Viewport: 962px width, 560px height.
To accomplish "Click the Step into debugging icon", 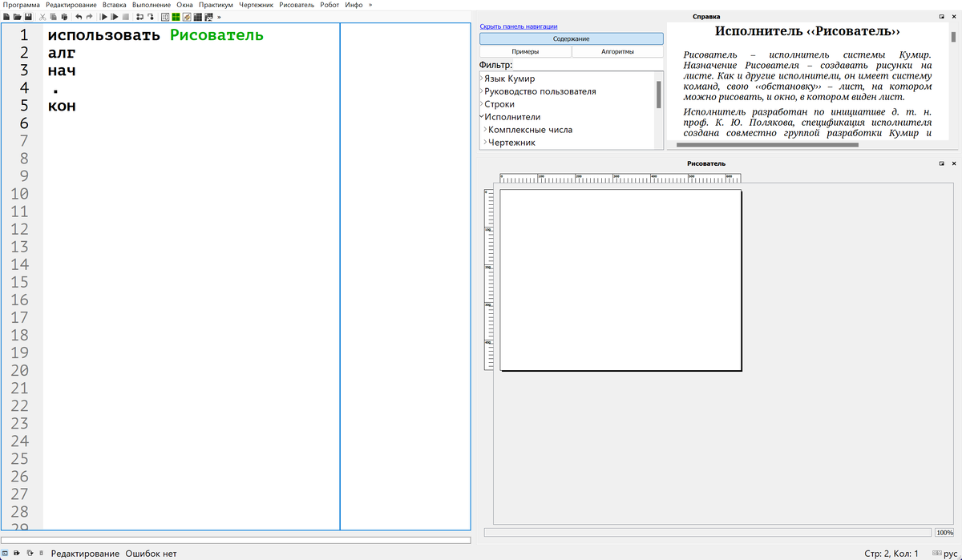I will pyautogui.click(x=151, y=17).
